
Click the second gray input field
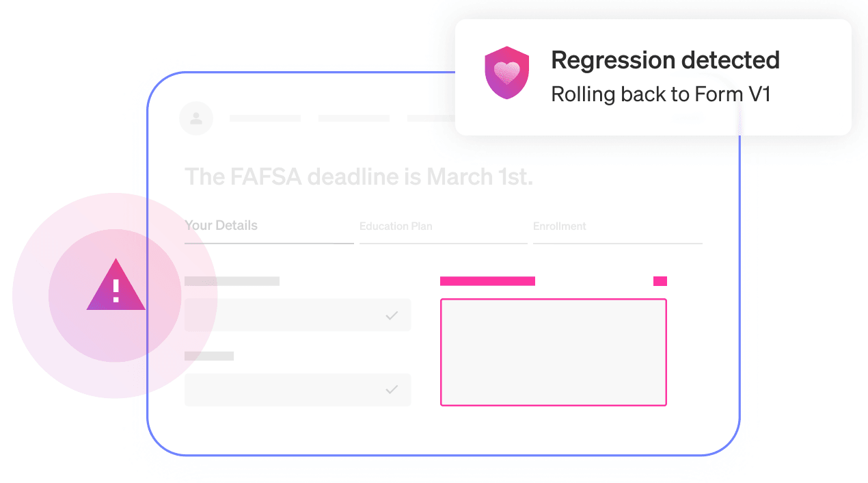(297, 389)
